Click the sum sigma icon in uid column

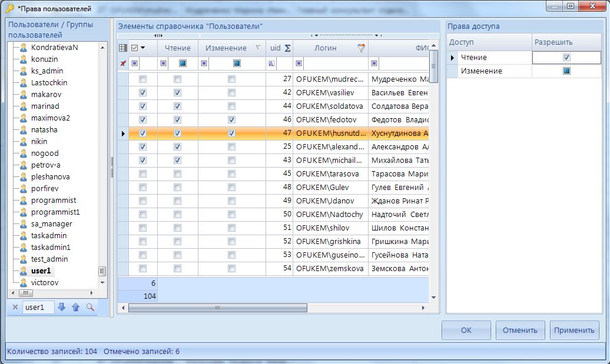point(287,48)
